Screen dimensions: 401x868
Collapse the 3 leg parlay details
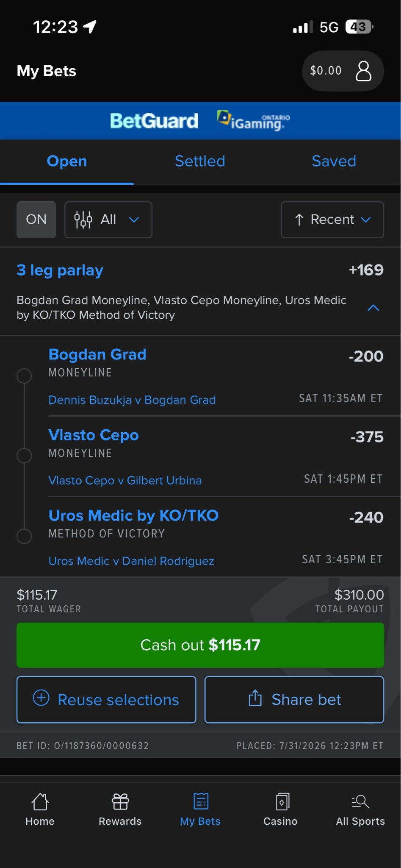coord(373,308)
